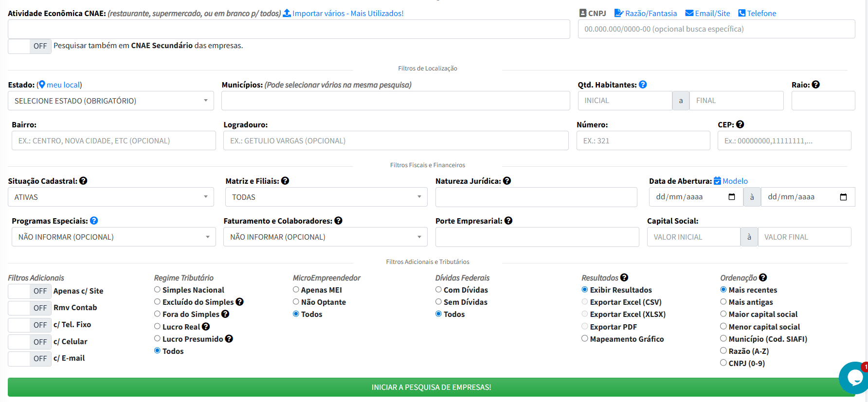Screen dimensions: 868x402
Task: Click the help icon next to Natureza Jurídica
Action: [x=507, y=181]
